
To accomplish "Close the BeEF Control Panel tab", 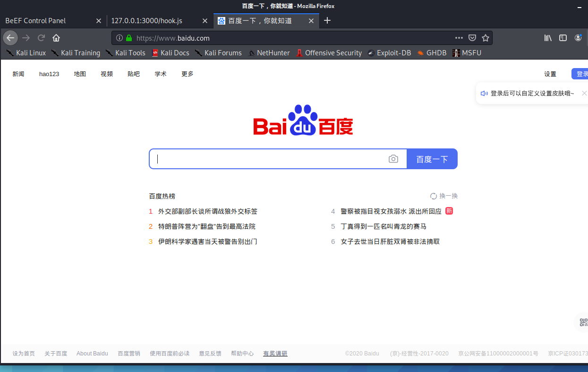I will tap(99, 21).
